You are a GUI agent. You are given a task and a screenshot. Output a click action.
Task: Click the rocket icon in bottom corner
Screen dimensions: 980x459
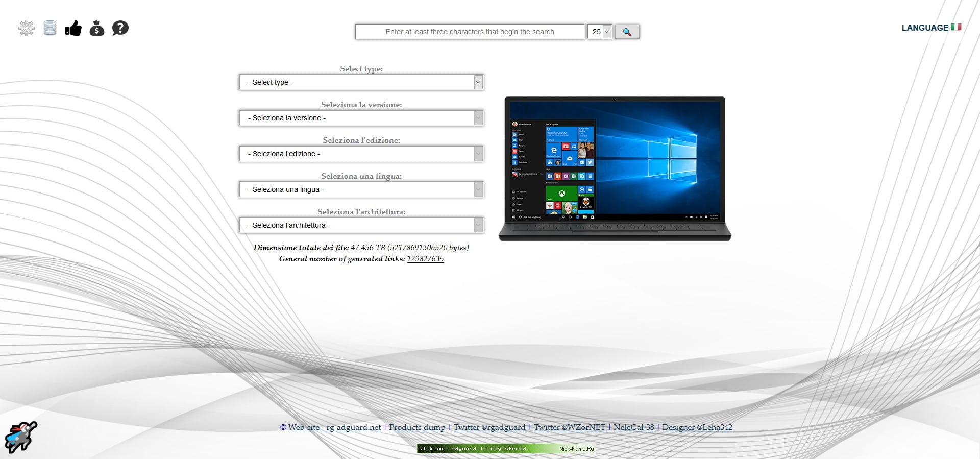[21, 437]
